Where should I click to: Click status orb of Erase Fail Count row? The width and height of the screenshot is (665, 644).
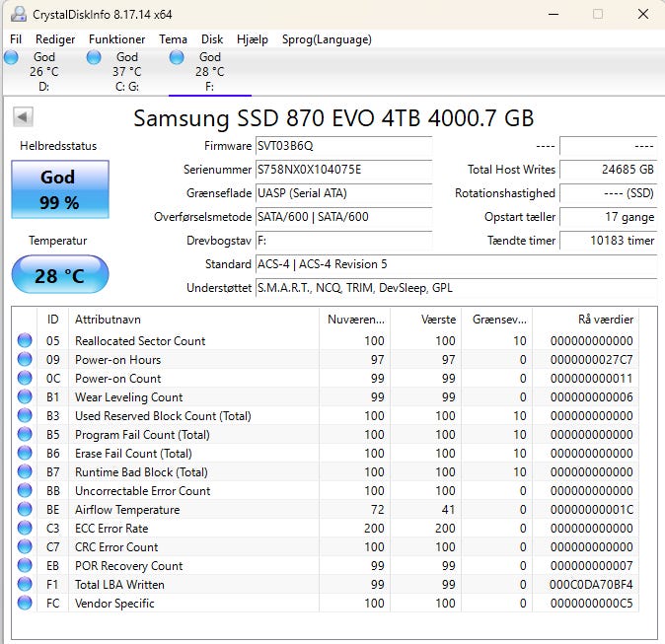[x=25, y=453]
